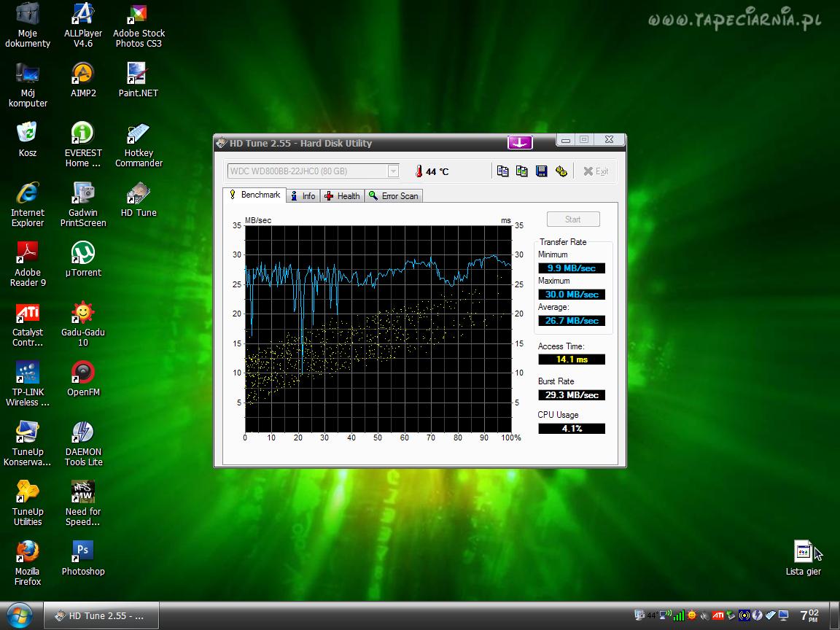This screenshot has height=630, width=840.
Task: Click the Minimum transfer rate 9.9 MB/sec value
Action: pos(572,268)
